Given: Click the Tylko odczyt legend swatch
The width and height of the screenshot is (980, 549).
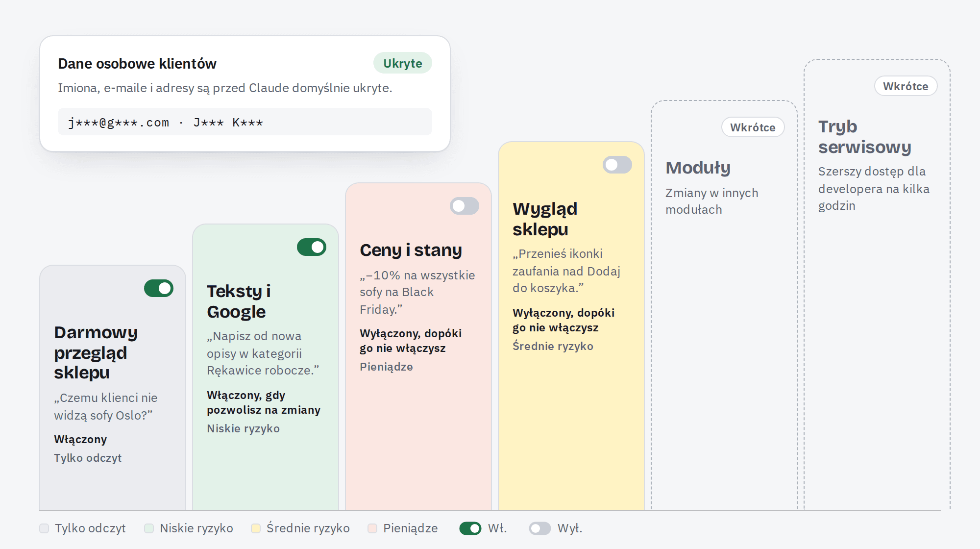Looking at the screenshot, I should click(44, 528).
